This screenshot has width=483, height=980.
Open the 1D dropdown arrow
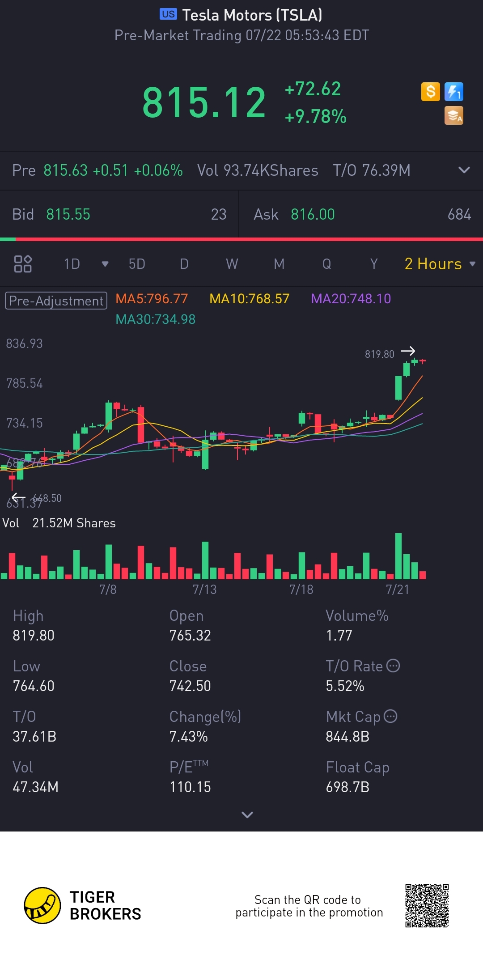105,264
